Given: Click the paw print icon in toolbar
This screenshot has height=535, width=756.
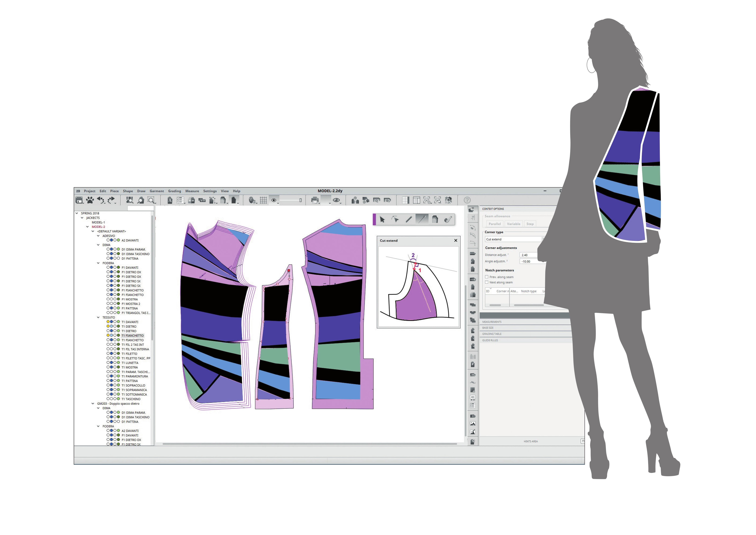Looking at the screenshot, I should 90,200.
